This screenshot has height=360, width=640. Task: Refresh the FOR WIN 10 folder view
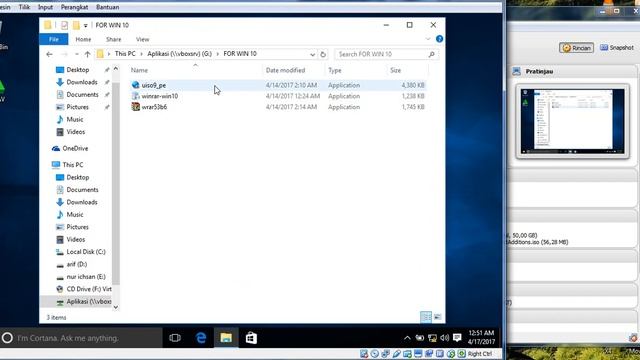tap(323, 54)
